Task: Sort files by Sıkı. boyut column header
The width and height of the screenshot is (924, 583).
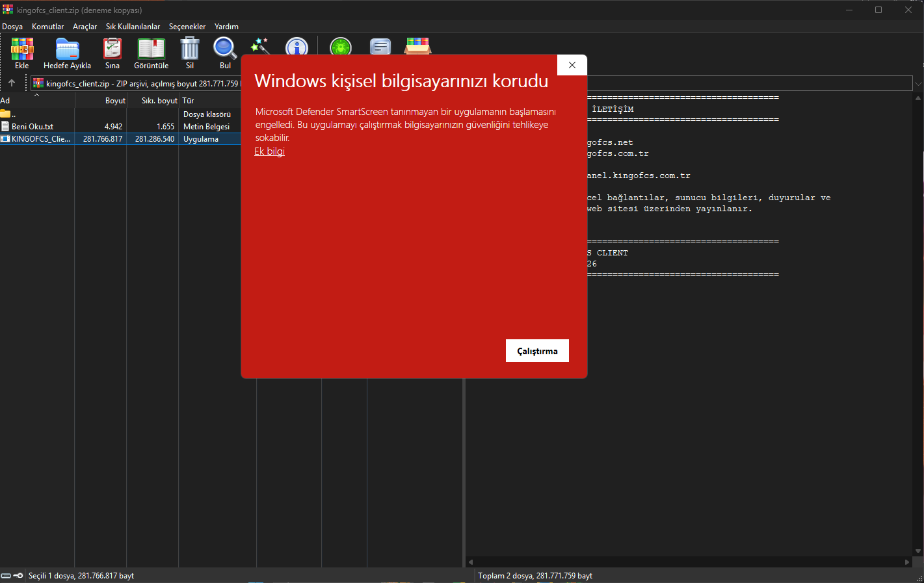Action: pyautogui.click(x=153, y=101)
